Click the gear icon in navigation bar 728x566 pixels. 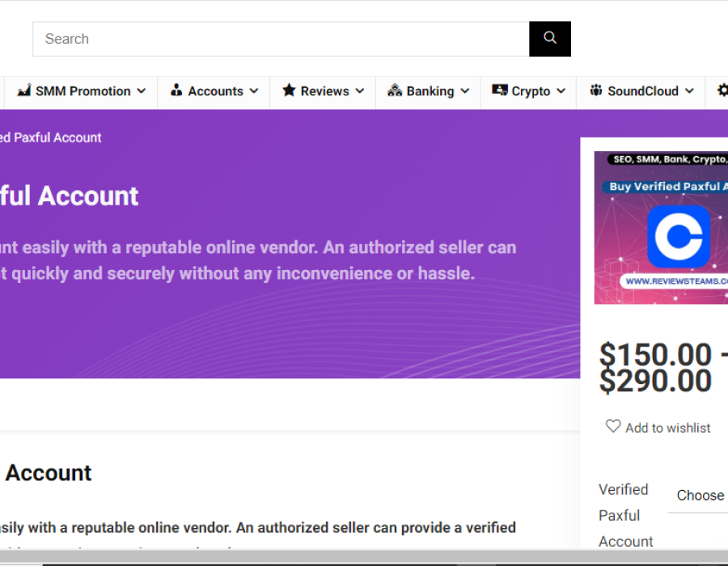[x=722, y=91]
